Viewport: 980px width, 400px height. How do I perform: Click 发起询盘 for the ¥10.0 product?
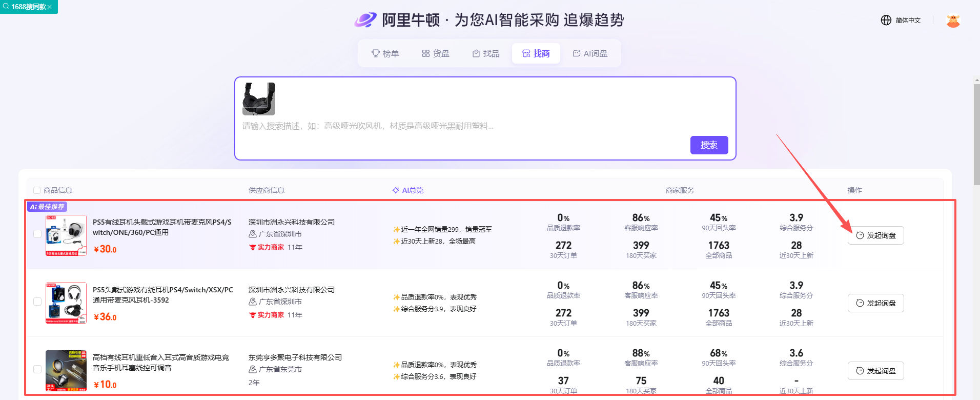876,371
